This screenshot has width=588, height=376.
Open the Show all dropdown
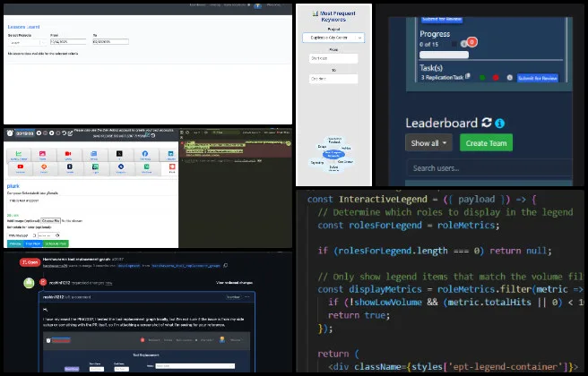[x=429, y=143]
